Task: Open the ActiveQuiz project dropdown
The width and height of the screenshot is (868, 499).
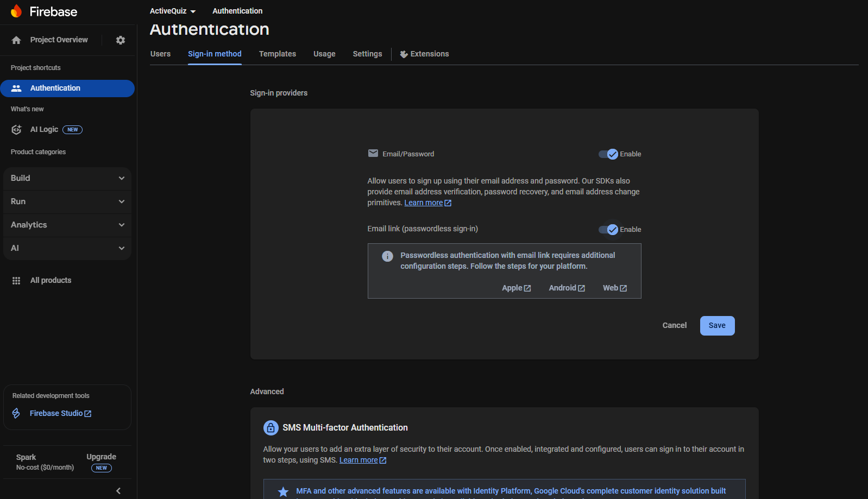Action: point(173,11)
